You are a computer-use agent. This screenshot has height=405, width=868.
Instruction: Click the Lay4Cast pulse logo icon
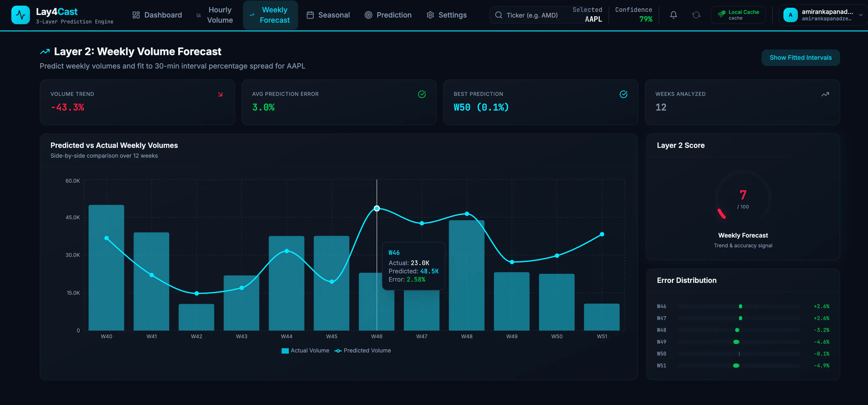tap(21, 15)
